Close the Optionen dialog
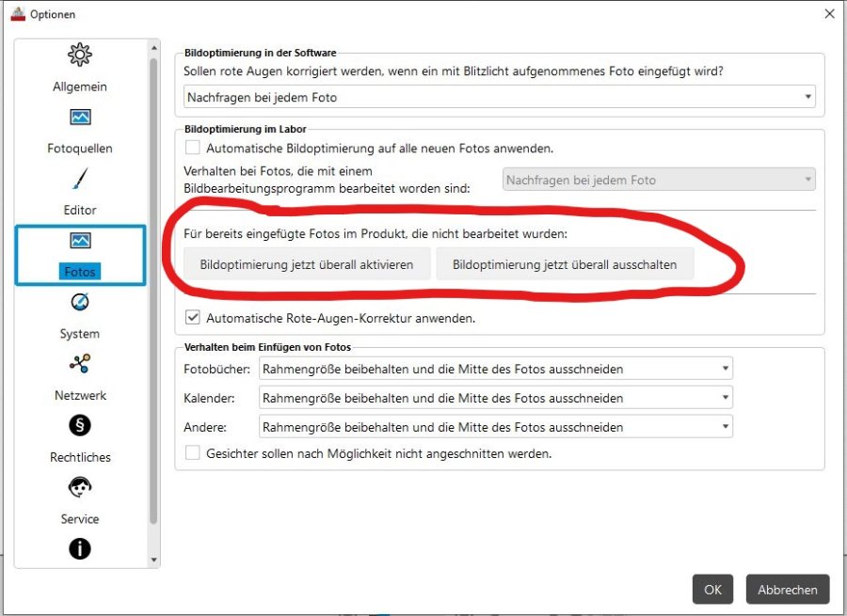The image size is (847, 616). point(830,14)
